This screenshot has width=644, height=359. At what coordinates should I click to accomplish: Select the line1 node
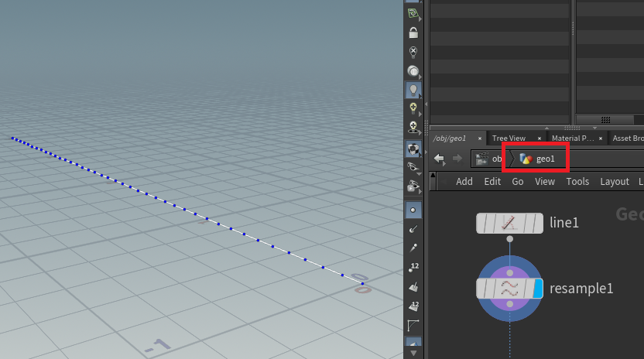[x=509, y=223]
